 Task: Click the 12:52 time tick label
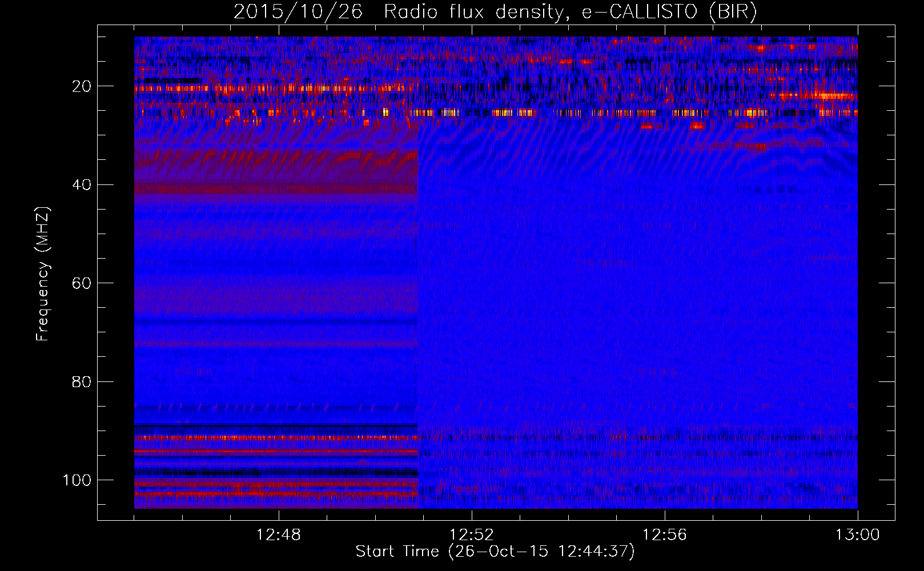pos(471,535)
